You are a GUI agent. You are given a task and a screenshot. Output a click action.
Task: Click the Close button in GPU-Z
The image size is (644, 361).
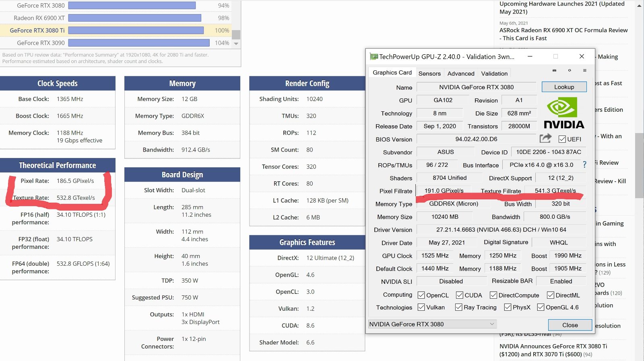(570, 325)
